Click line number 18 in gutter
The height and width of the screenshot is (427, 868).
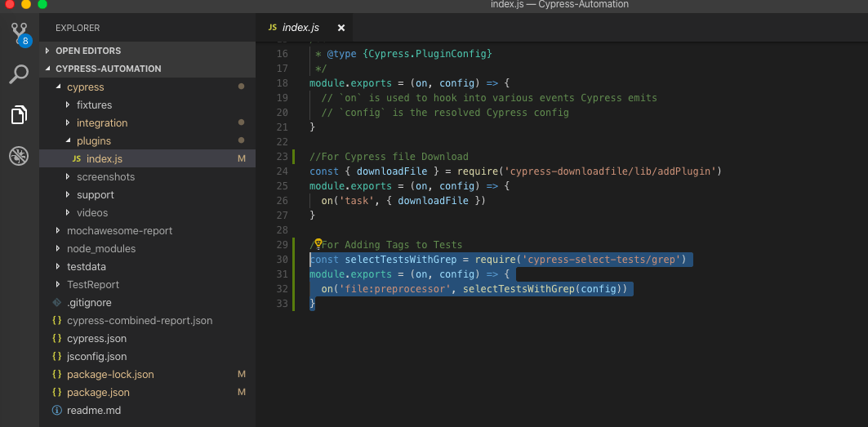(x=282, y=83)
